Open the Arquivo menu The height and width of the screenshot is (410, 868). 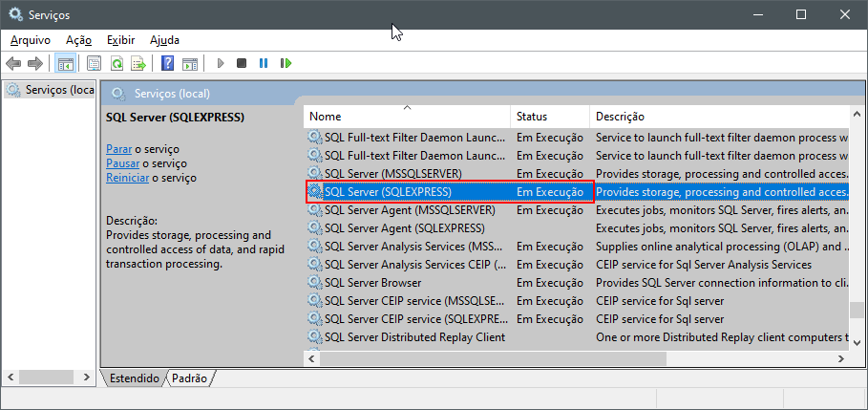(x=31, y=40)
